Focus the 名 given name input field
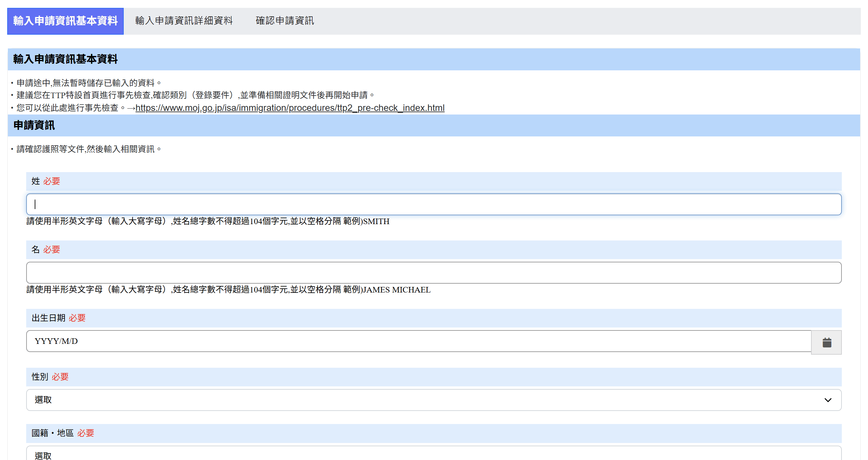Screen dimensions: 868x460 434,273
